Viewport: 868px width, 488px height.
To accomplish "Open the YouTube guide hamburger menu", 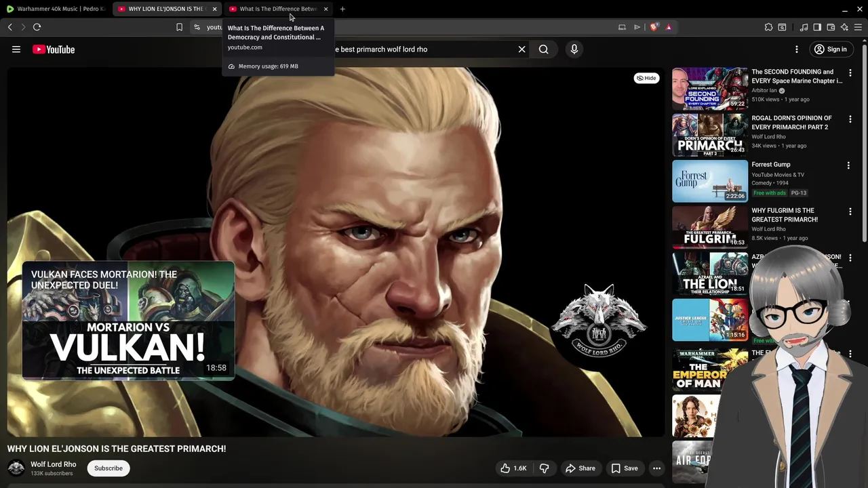I will (16, 49).
